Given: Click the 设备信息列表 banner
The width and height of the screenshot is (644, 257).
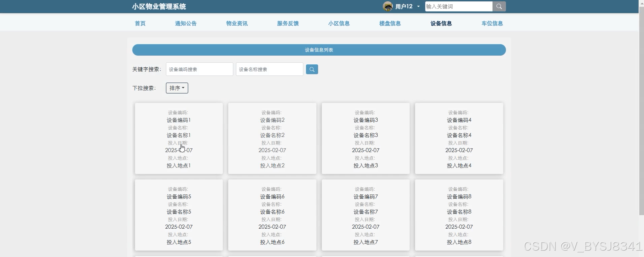Looking at the screenshot, I should [x=319, y=50].
